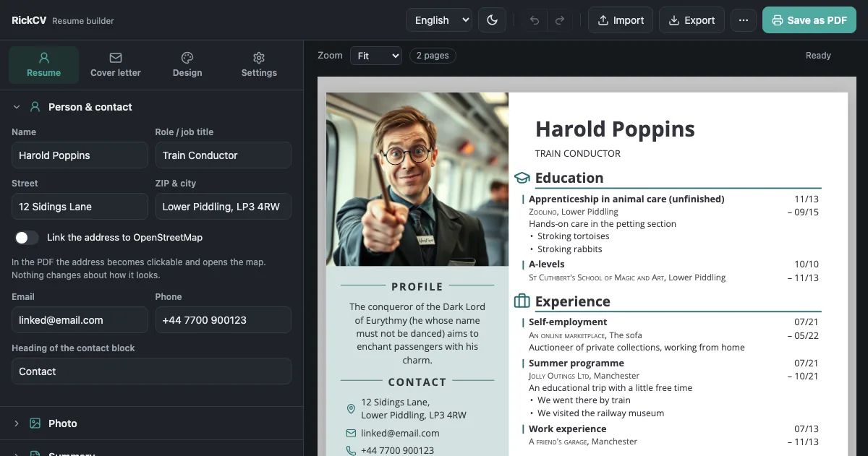Go to the Settings tab

click(259, 65)
